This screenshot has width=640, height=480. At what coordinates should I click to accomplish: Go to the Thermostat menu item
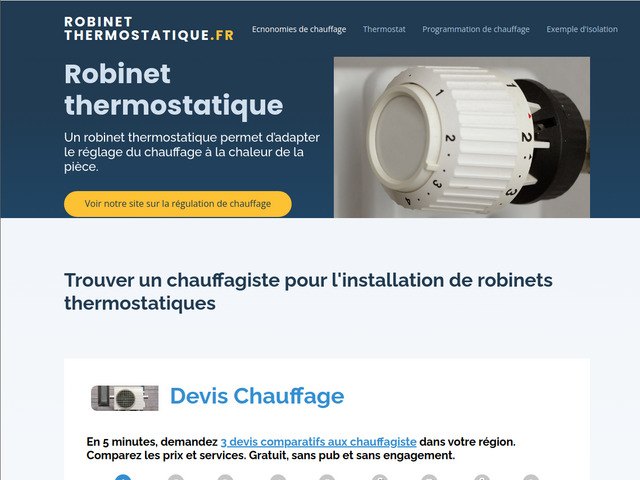[x=384, y=29]
